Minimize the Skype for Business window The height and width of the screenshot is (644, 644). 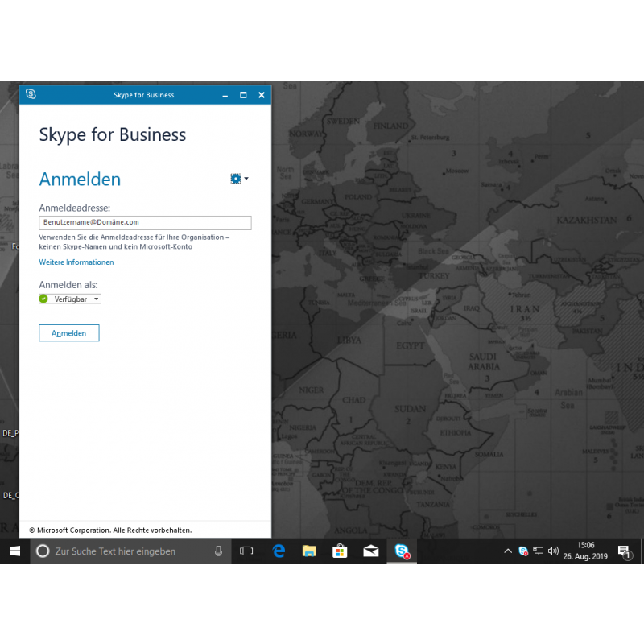pos(225,95)
